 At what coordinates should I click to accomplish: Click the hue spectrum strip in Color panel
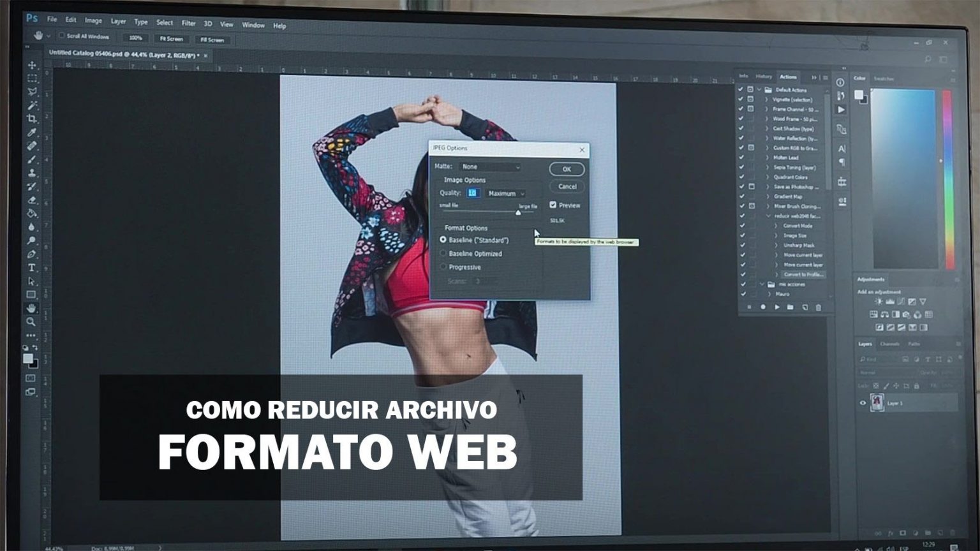coord(948,179)
